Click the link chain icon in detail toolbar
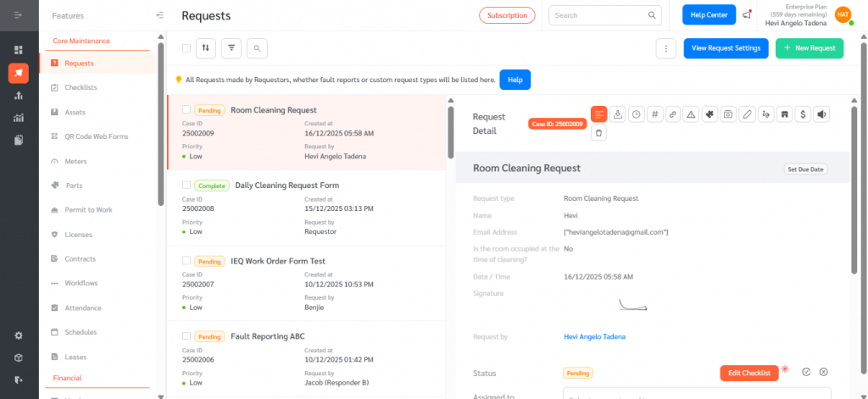 (x=672, y=114)
